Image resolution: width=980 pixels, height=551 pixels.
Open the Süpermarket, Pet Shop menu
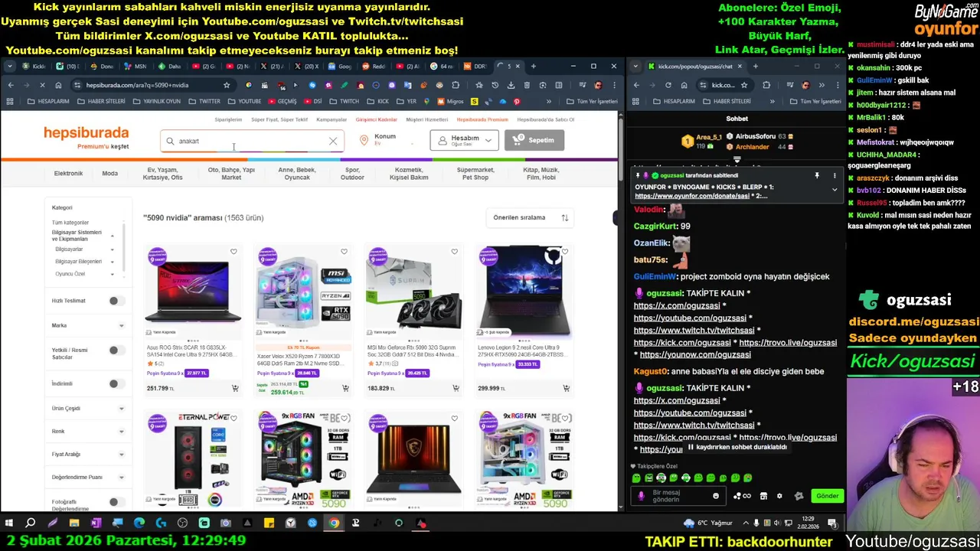coord(475,174)
